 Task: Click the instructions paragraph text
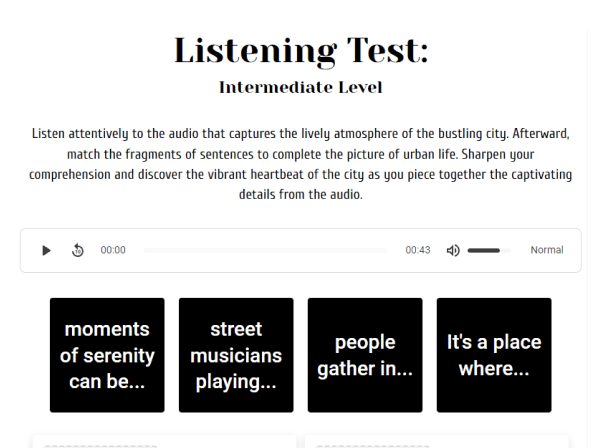tap(300, 164)
